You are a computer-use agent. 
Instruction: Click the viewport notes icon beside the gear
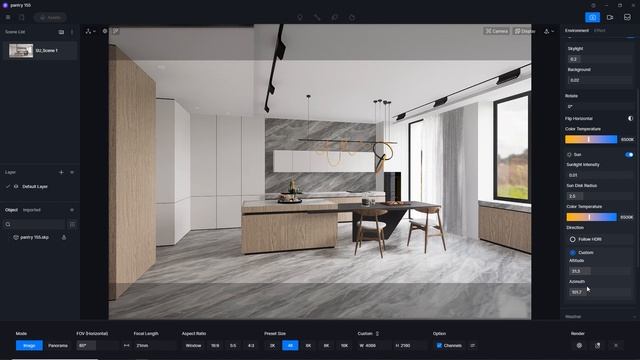(x=116, y=31)
